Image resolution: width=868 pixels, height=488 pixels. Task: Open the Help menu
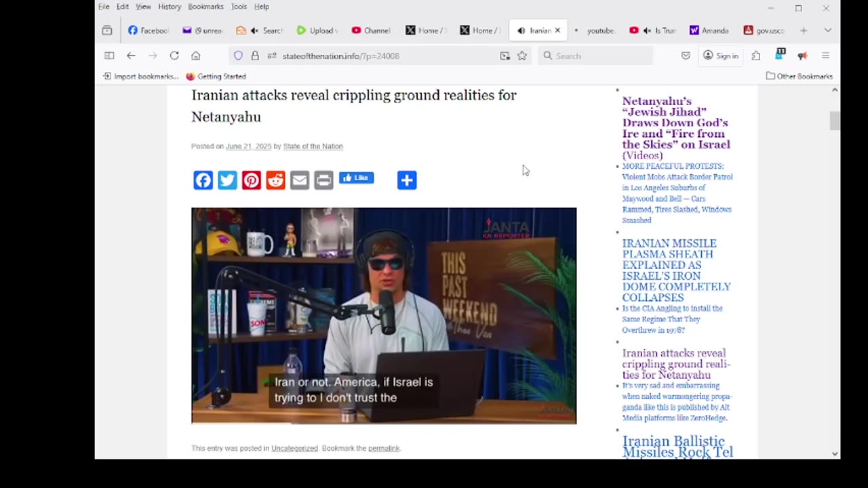262,7
